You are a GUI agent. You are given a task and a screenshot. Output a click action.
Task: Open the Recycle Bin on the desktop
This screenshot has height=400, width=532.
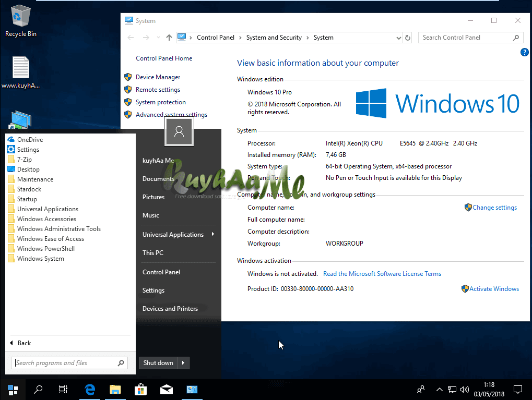(20, 17)
